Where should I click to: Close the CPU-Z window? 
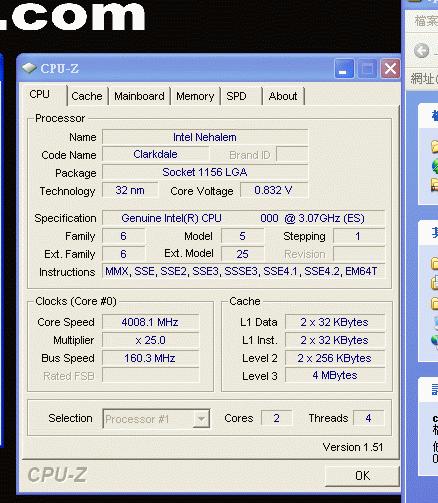[x=390, y=69]
